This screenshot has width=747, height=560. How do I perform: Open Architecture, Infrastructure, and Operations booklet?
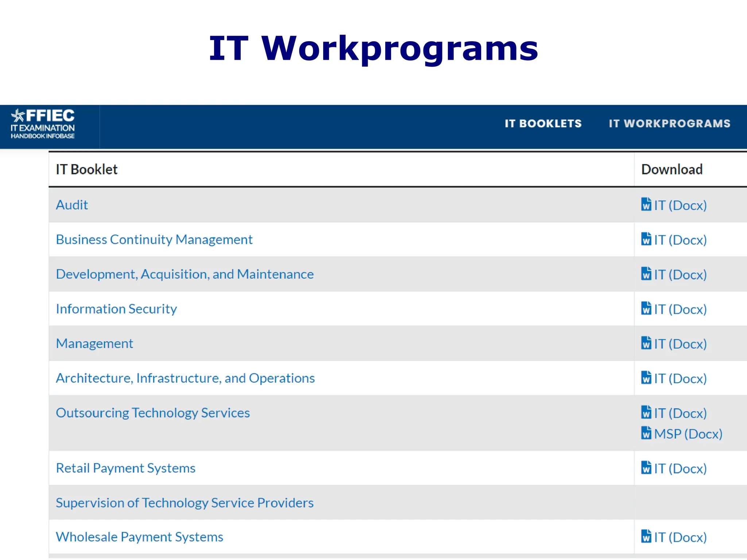tap(185, 378)
